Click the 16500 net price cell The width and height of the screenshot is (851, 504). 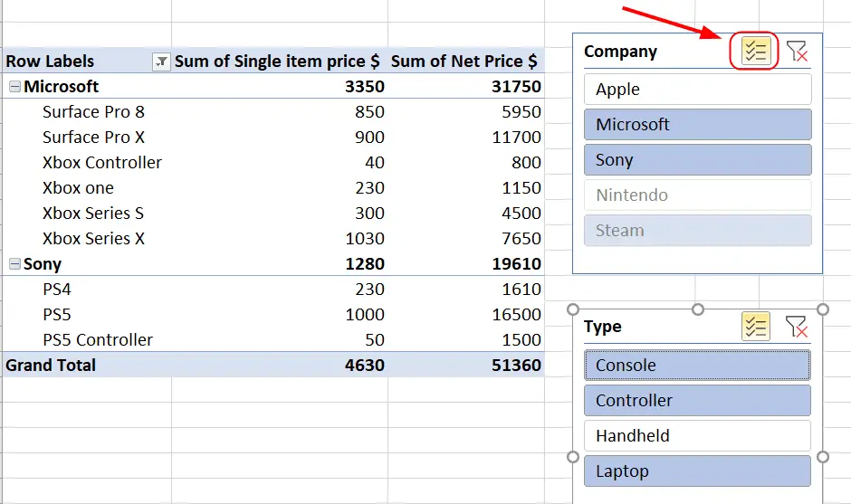(516, 315)
